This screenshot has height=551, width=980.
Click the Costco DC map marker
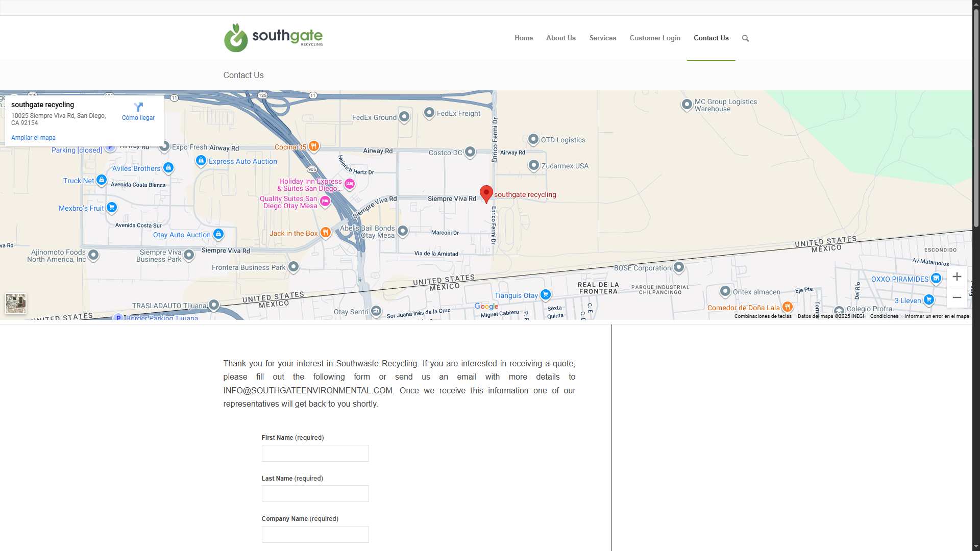[x=470, y=152]
